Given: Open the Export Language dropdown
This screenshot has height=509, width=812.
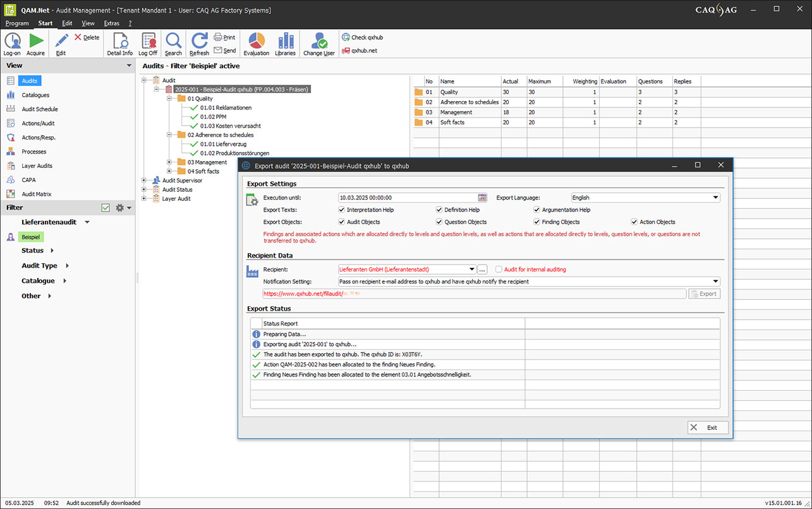Looking at the screenshot, I should [715, 198].
